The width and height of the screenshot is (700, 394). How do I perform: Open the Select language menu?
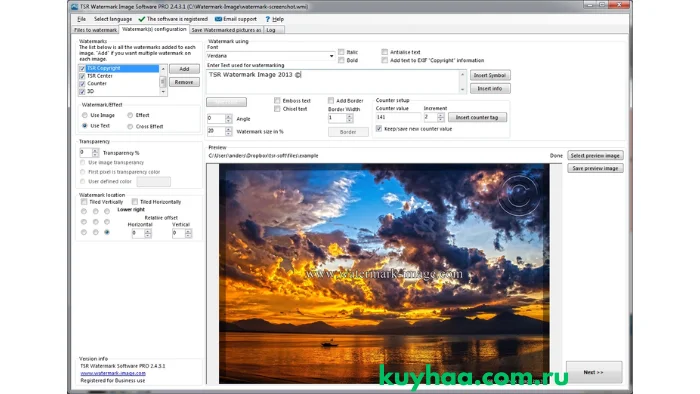112,19
